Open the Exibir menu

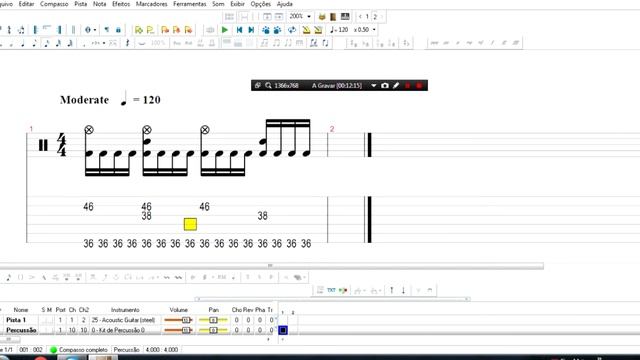pos(237,4)
